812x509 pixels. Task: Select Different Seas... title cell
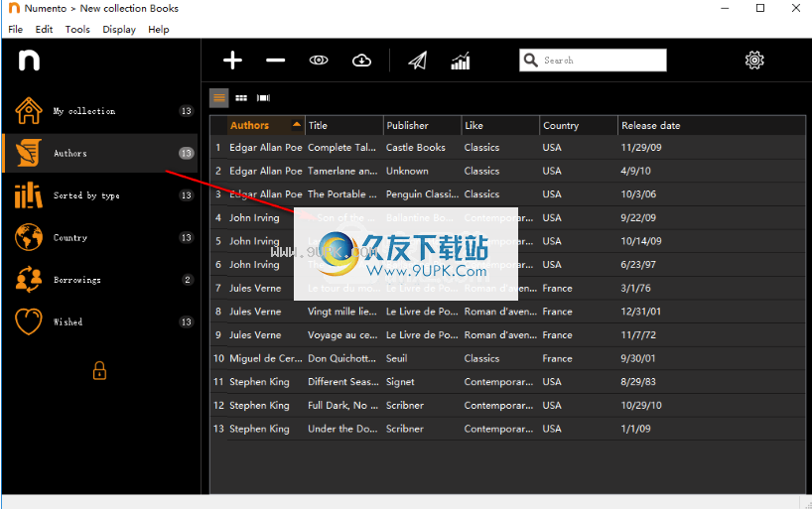tap(342, 382)
